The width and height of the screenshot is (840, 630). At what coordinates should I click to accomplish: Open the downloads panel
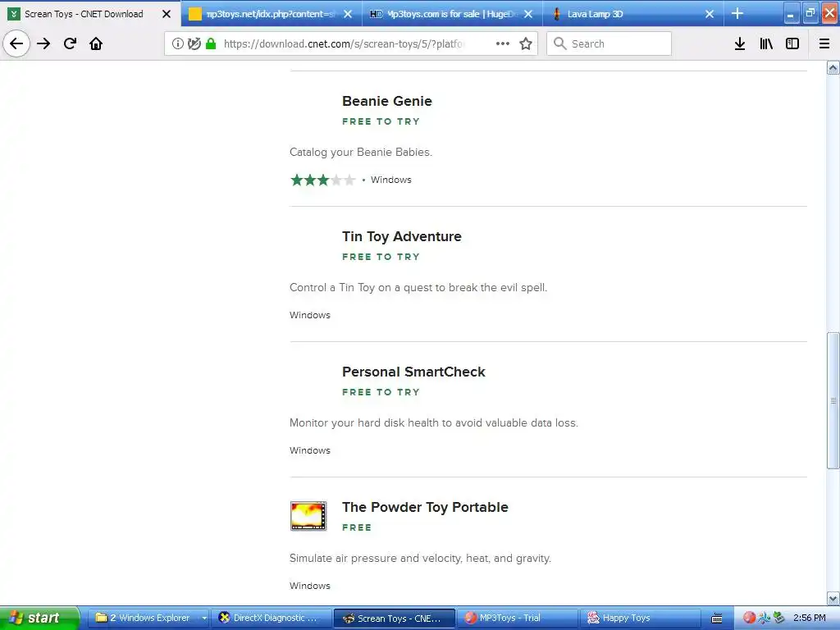(x=740, y=43)
